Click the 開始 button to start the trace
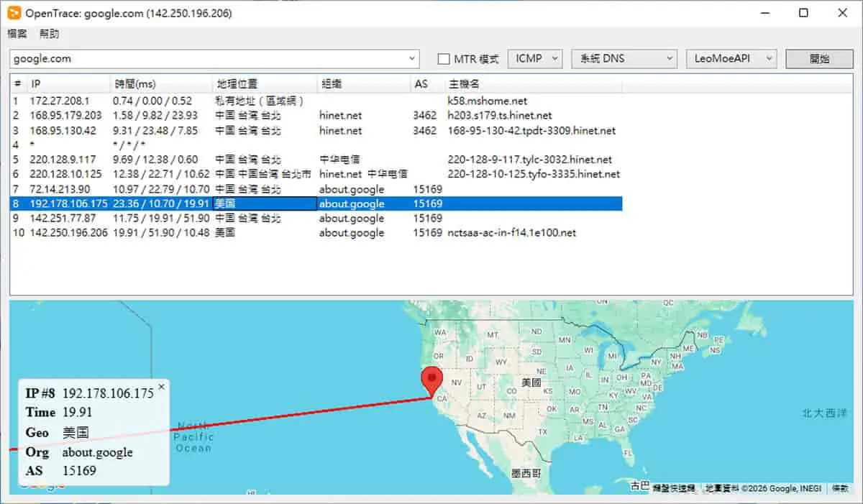Viewport: 863px width, 504px height. tap(819, 59)
